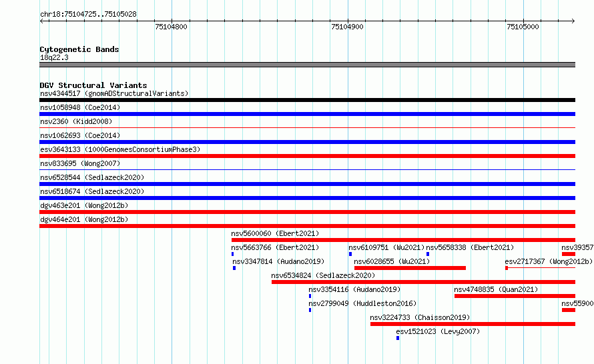This screenshot has height=364, width=594.
Task: Open variant nsv4748835 (Quan2021)
Action: tap(496, 289)
